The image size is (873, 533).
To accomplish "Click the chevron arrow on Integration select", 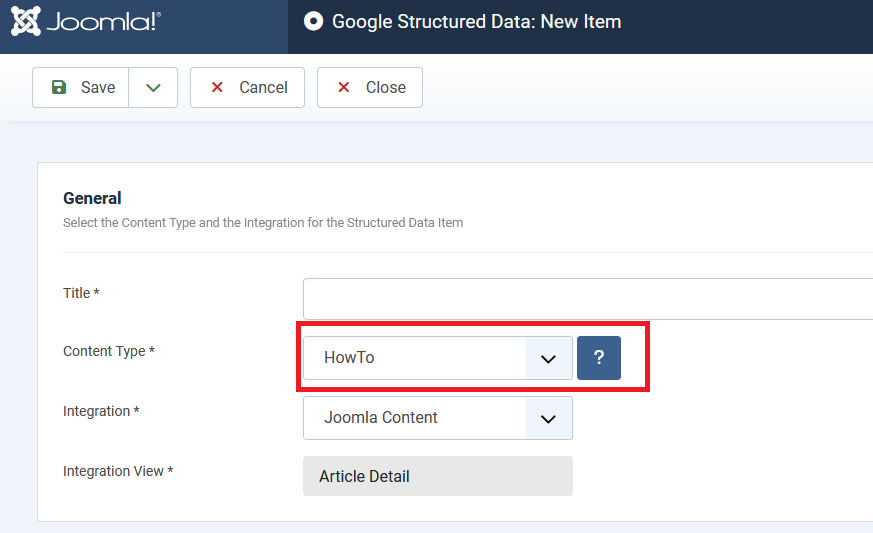I will 548,419.
